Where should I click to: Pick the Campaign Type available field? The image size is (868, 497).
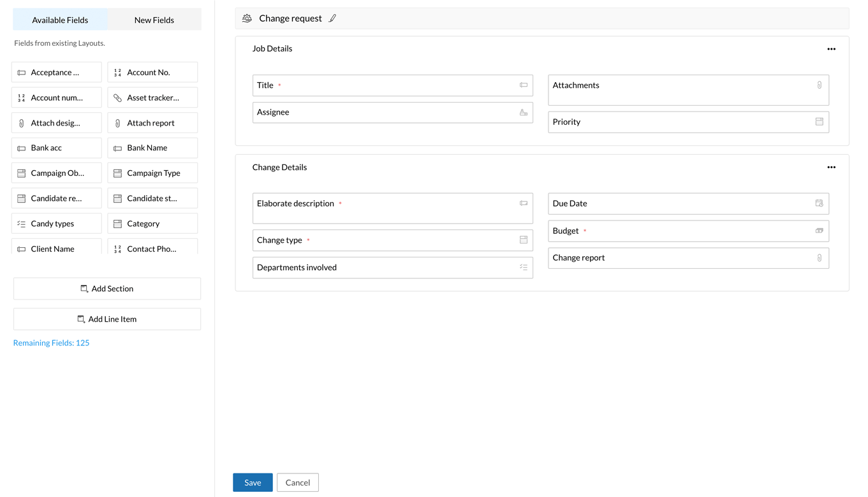point(152,173)
